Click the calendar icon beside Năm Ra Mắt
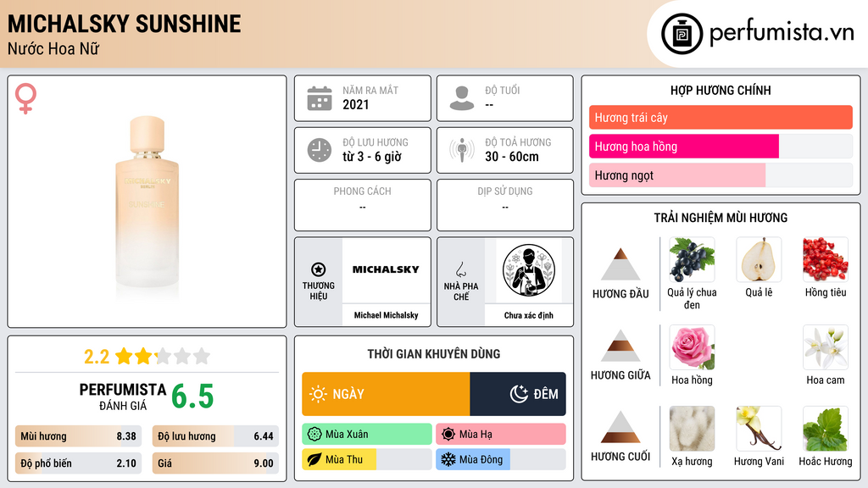The image size is (868, 488). [x=320, y=98]
